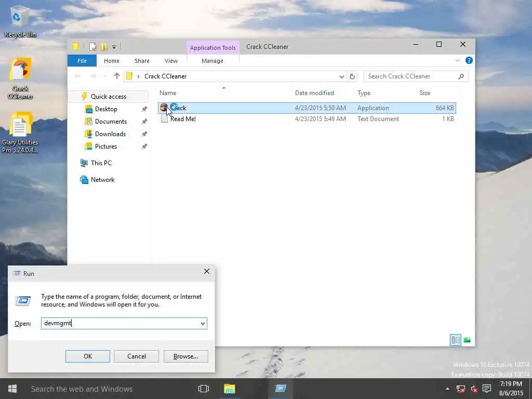This screenshot has width=532, height=399.
Task: Open the Action Center notifications icon
Action: coord(487,389)
